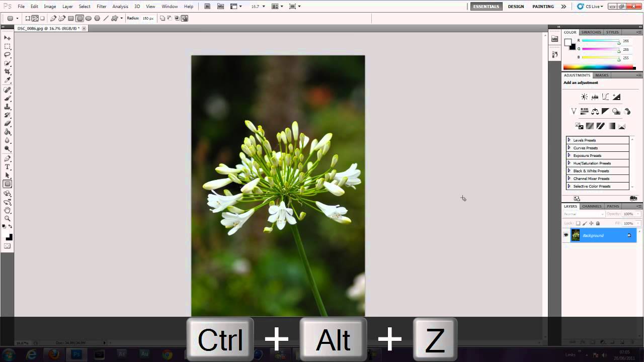Click the Radius input field
Image resolution: width=644 pixels, height=362 pixels.
point(147,18)
